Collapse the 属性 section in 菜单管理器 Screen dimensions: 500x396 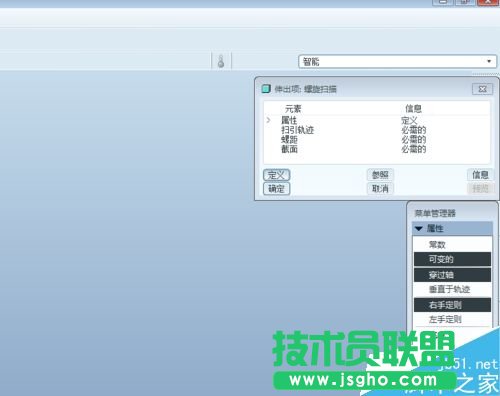(419, 228)
